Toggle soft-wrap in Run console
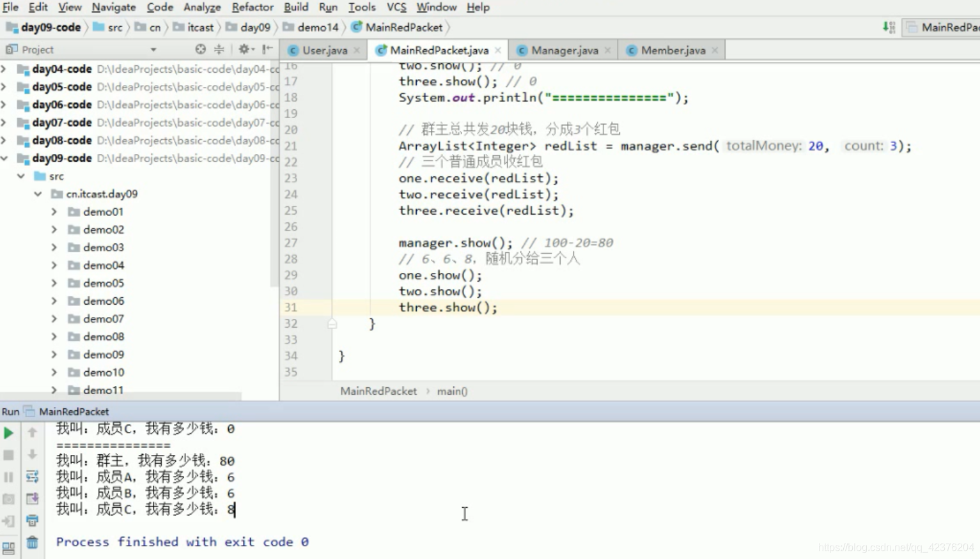Viewport: 980px width, 559px height. [x=32, y=477]
